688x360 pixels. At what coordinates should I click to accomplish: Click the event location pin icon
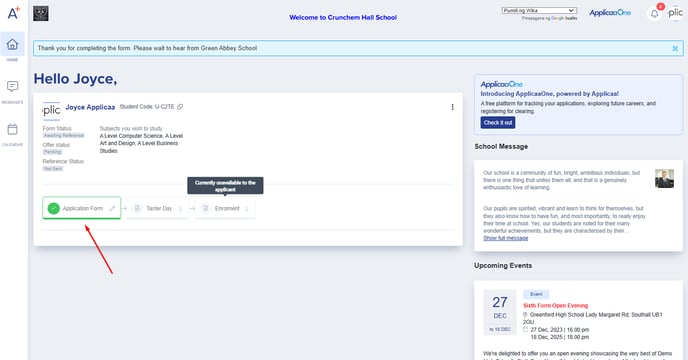[525, 315]
